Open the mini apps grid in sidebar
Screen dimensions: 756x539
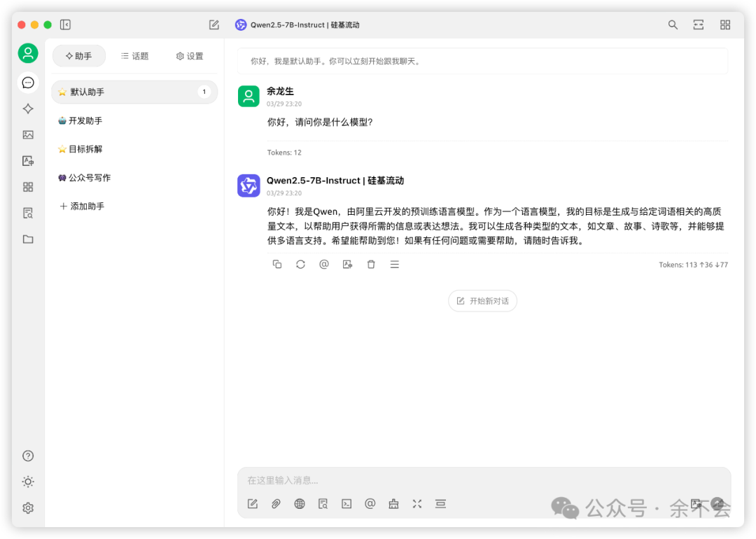tap(28, 187)
